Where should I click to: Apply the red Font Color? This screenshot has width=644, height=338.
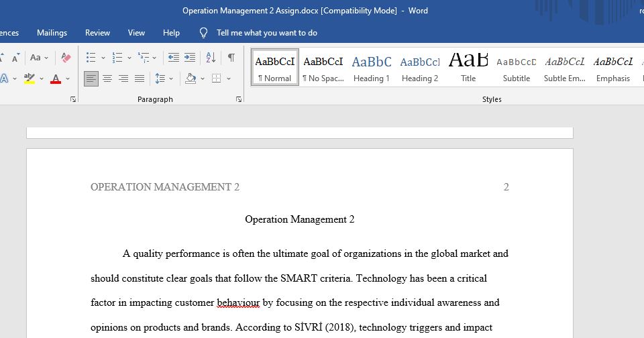point(56,78)
